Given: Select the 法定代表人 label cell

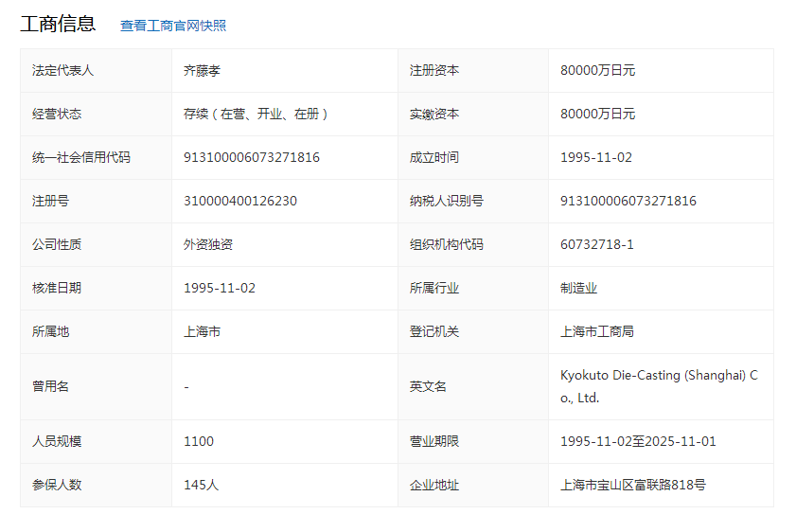Looking at the screenshot, I should [x=96, y=71].
